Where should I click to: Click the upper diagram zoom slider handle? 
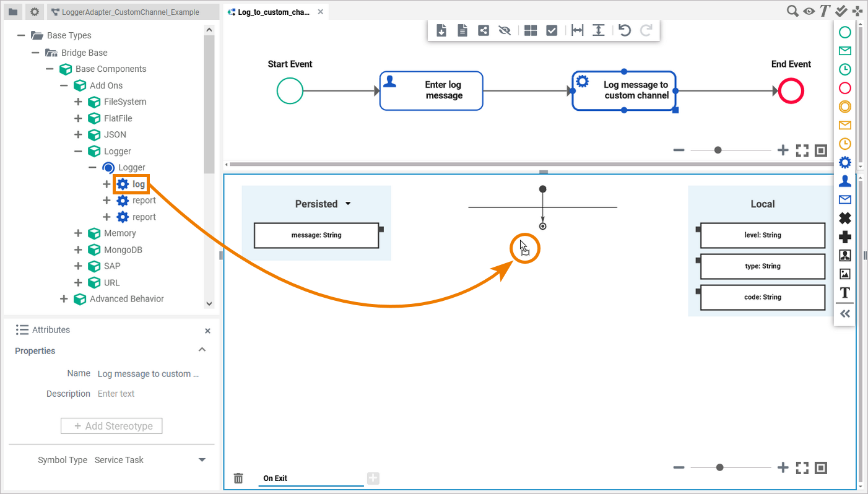[x=718, y=150]
